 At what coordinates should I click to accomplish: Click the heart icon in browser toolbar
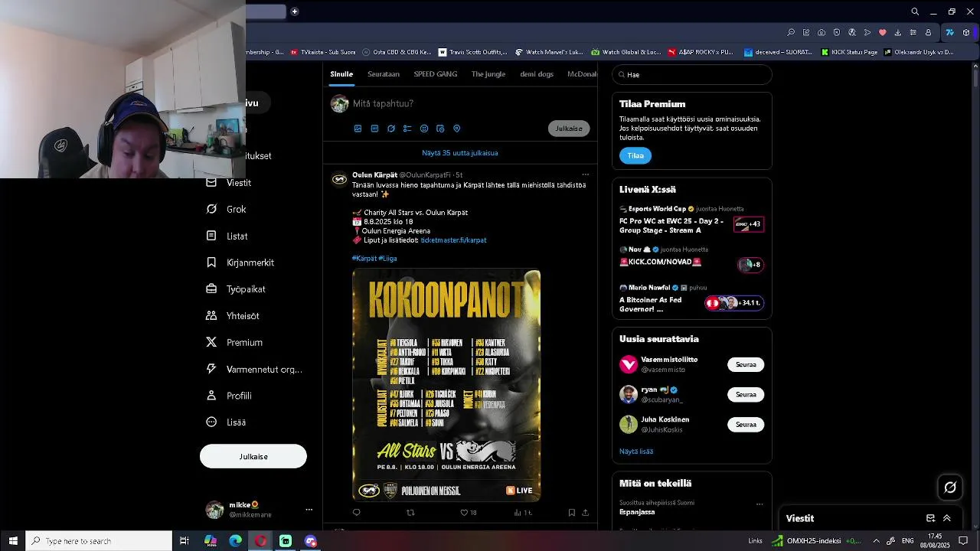pyautogui.click(x=883, y=32)
